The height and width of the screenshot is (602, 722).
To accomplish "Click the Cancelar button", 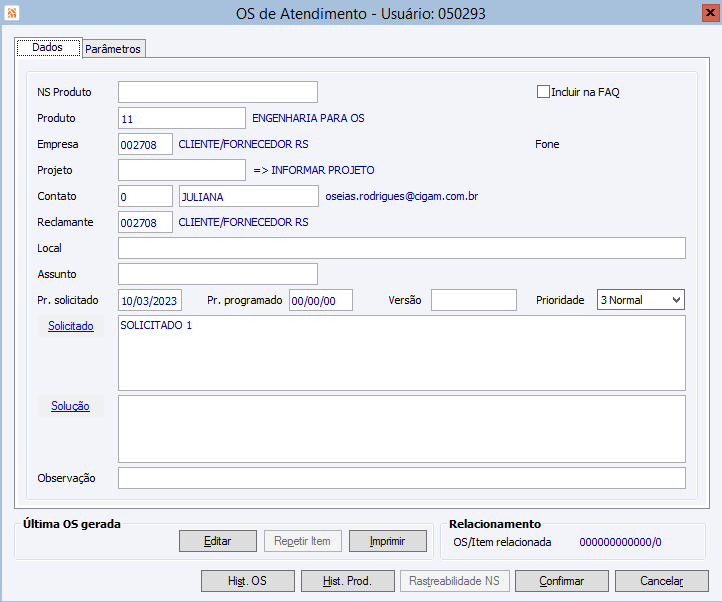I will click(662, 581).
